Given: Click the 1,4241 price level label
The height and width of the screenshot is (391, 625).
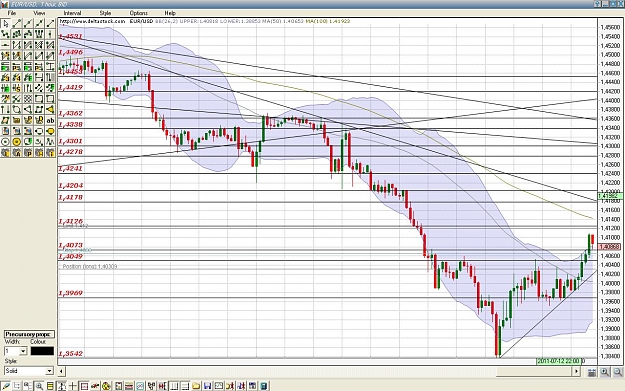Looking at the screenshot, I should (71, 168).
